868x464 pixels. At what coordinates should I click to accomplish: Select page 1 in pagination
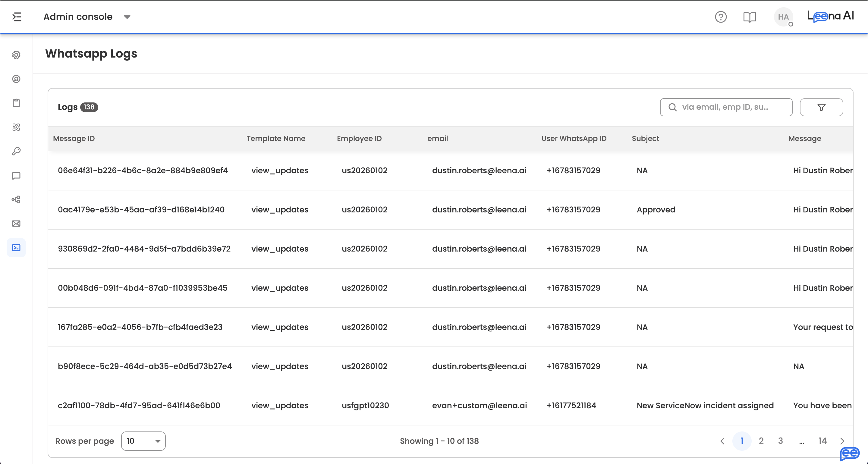click(x=742, y=441)
